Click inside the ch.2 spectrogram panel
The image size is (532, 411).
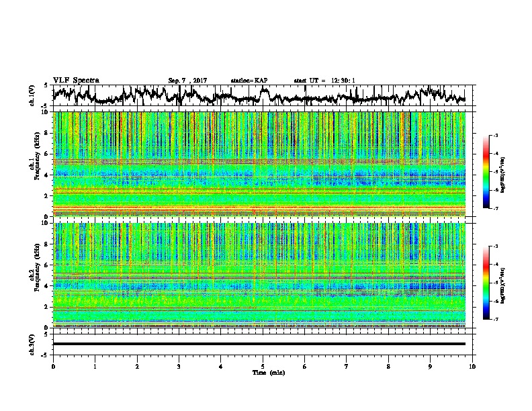259,275
